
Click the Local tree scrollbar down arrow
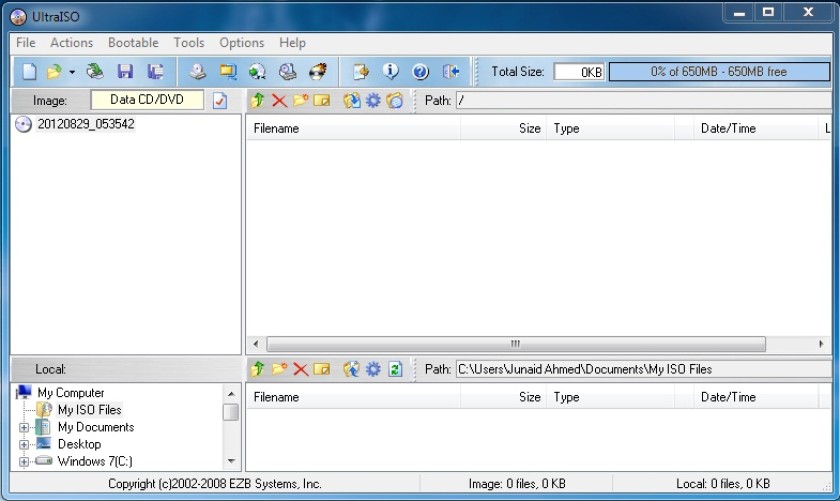coord(231,461)
